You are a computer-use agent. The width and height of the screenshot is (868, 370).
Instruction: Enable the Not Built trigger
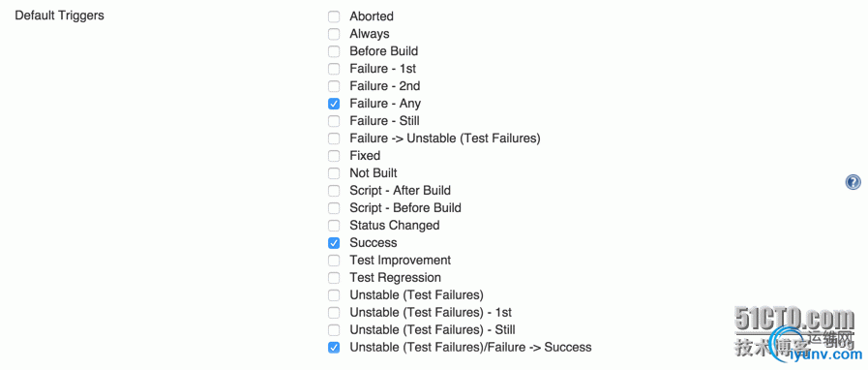(334, 173)
